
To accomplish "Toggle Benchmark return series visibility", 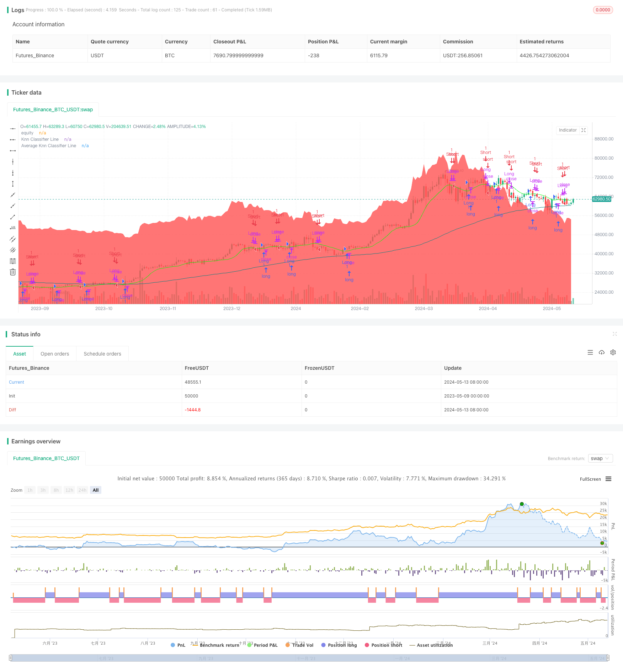I will click(216, 645).
